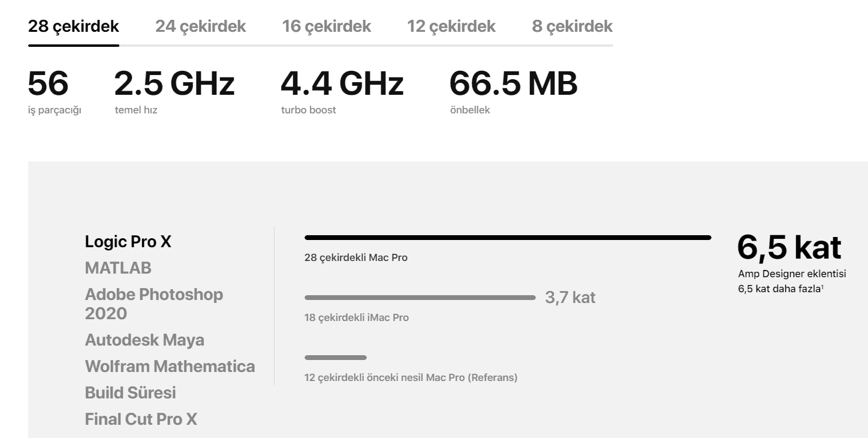
Task: Click the 28 çekirdekli Mac Pro performance bar
Action: tap(507, 238)
